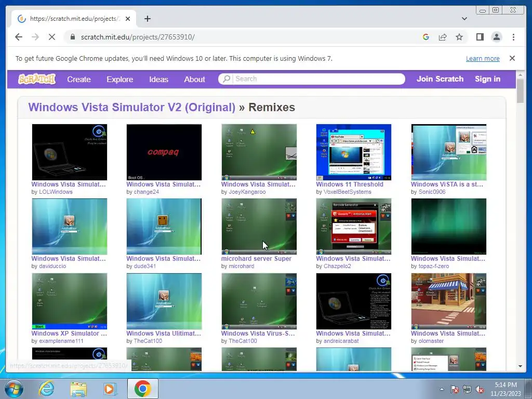The image size is (532, 399).
Task: Open the Windows 11 Threshold title link
Action: 350,184
